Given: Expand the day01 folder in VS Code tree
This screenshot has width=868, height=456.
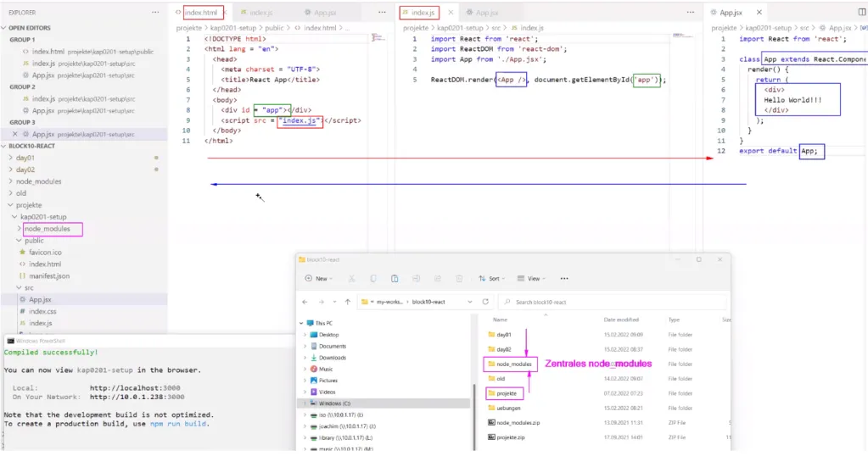Looking at the screenshot, I should 10,158.
